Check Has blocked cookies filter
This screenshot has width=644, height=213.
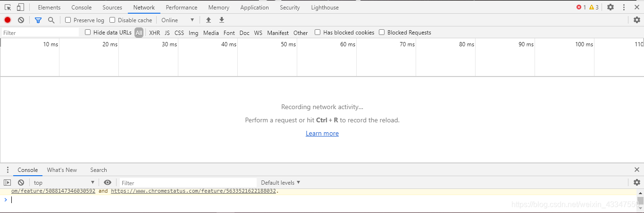coord(318,33)
